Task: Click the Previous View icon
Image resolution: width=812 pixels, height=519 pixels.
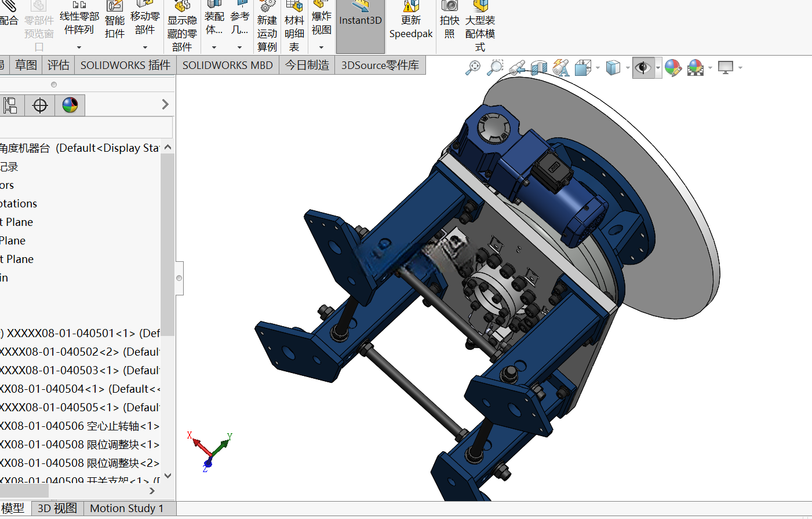Action: (517, 68)
